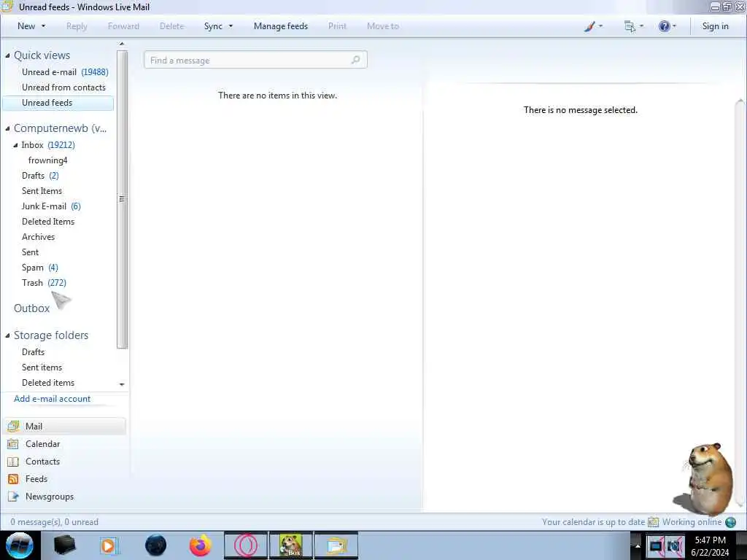Open the Junk E-mail (6) folder

(51, 206)
